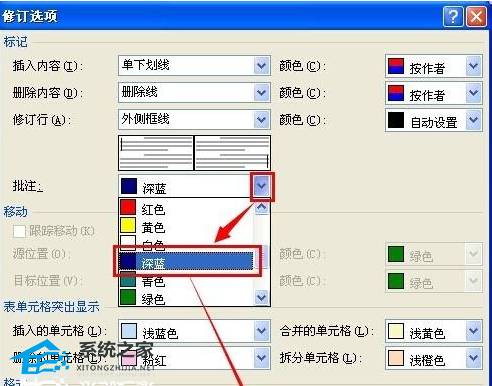
Task: Open the 修订行 color dropdown 自动设置
Action: coord(473,120)
